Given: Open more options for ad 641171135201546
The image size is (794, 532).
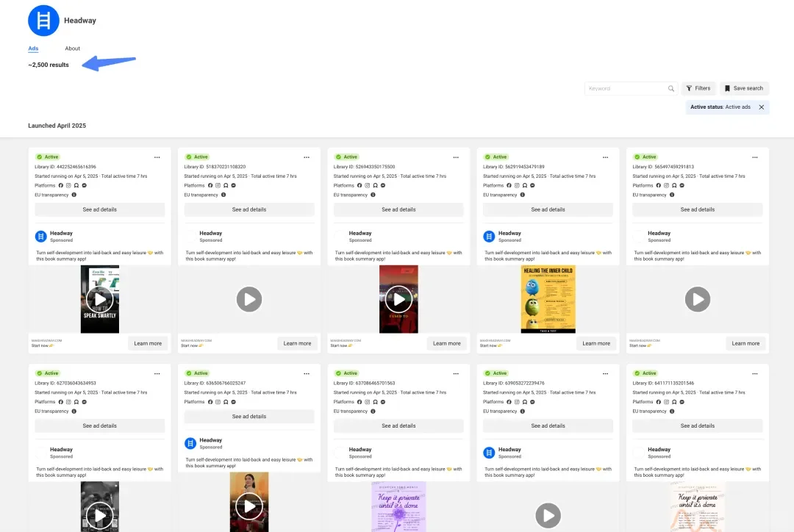Looking at the screenshot, I should (754, 373).
